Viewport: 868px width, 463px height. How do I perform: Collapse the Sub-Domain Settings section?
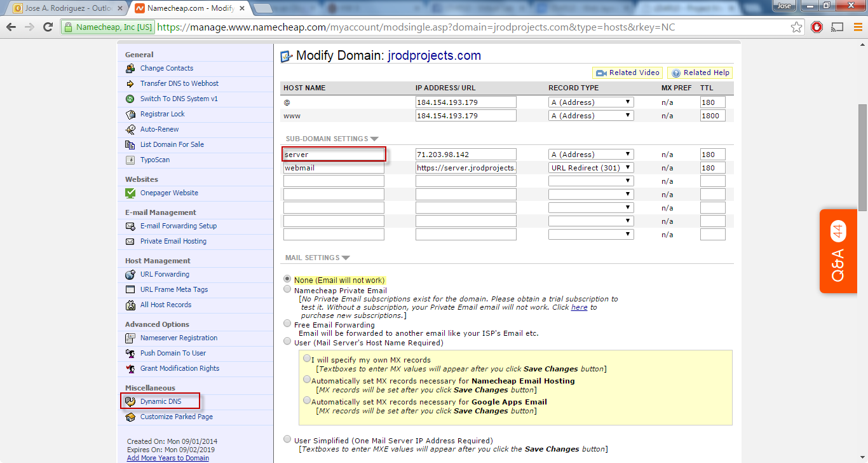pos(374,139)
